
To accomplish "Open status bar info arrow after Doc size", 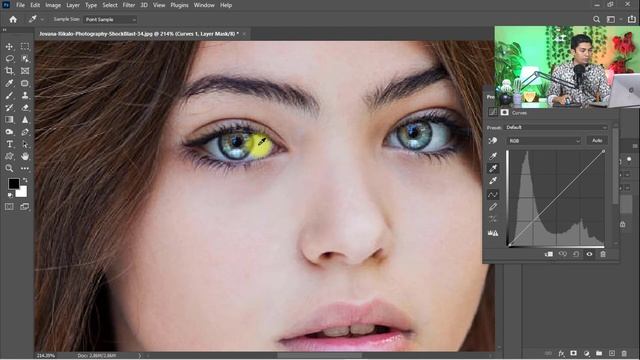I will pos(140,356).
